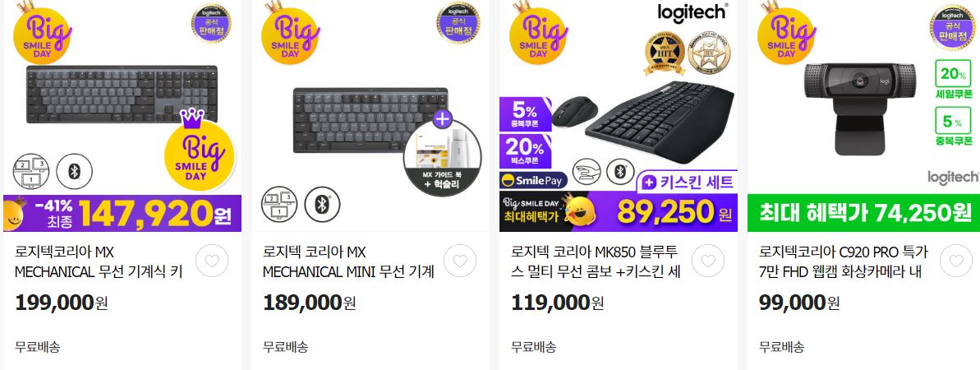Toggle wishlist heart for C920 PRO webcam

point(956,261)
